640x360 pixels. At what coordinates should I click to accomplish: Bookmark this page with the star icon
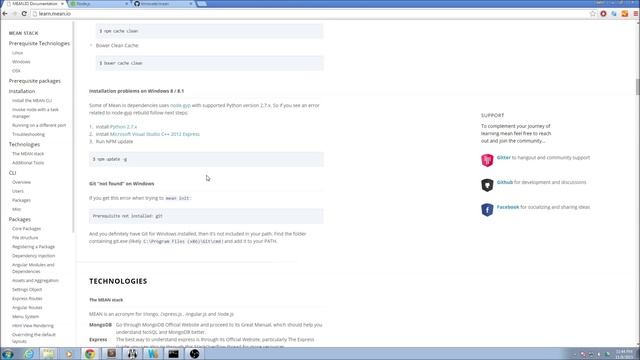click(x=593, y=13)
